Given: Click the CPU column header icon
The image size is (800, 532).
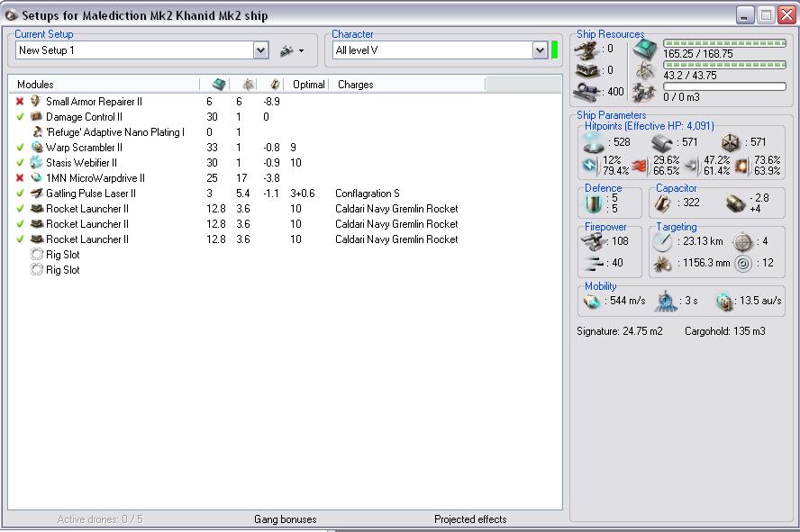Looking at the screenshot, I should (x=219, y=84).
